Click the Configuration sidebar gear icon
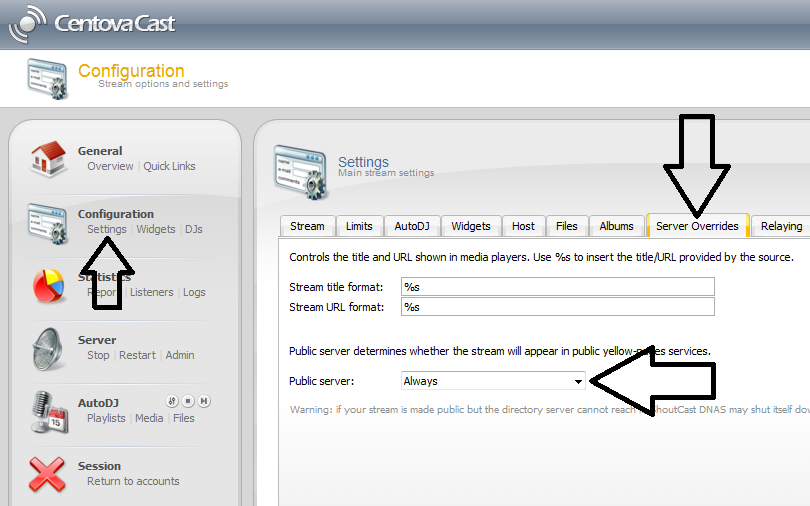Screen dimensions: 810x506 (x=47, y=224)
